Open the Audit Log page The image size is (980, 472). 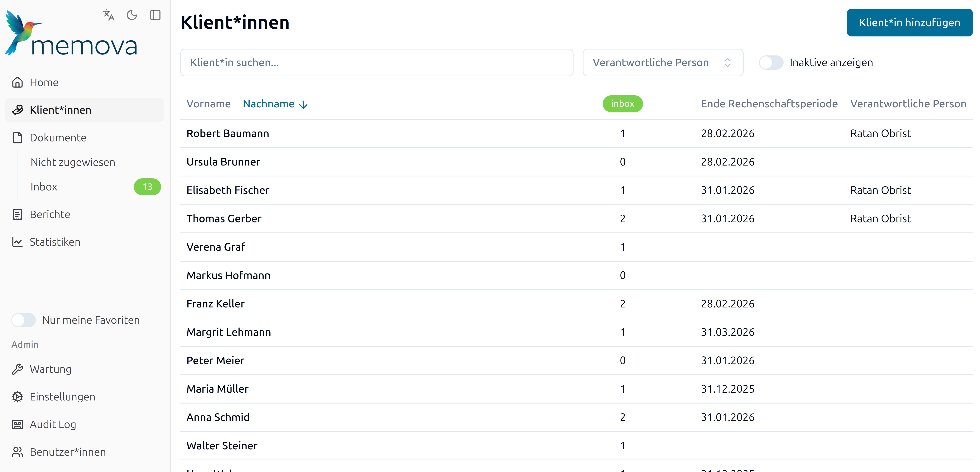tap(52, 424)
